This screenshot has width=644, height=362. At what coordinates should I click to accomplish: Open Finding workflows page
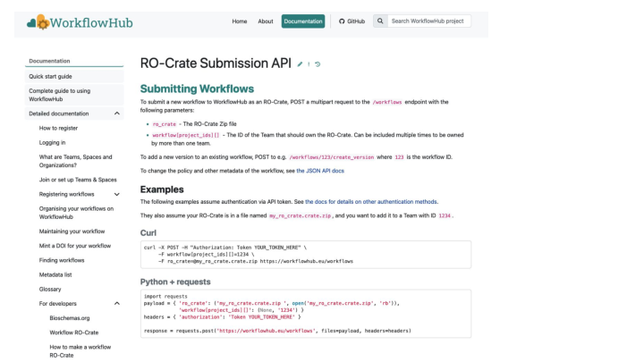[x=62, y=260]
